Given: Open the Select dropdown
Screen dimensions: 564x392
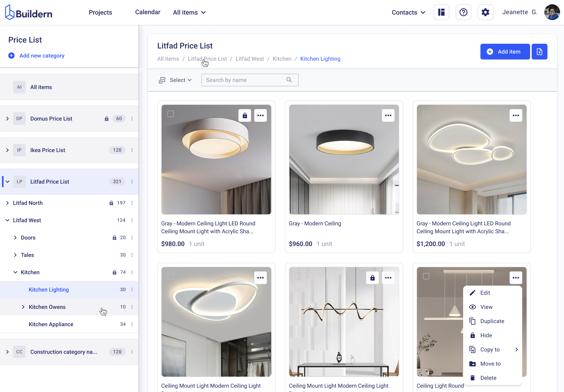Looking at the screenshot, I should (x=175, y=80).
